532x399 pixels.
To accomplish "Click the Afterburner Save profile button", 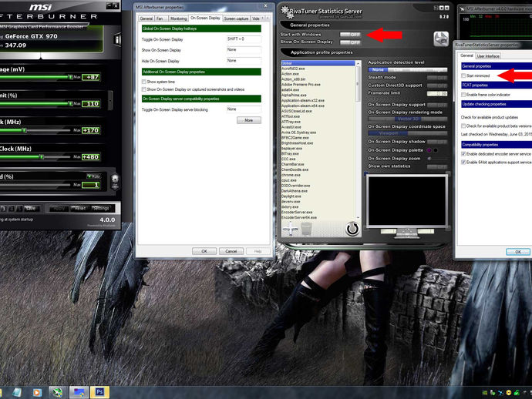I will (x=32, y=209).
